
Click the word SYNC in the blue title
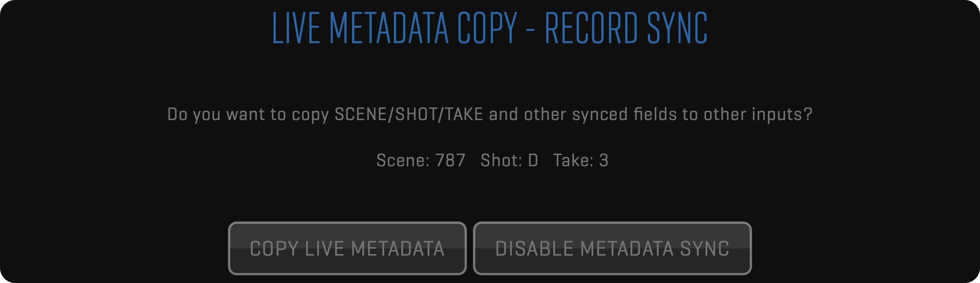[x=677, y=28]
